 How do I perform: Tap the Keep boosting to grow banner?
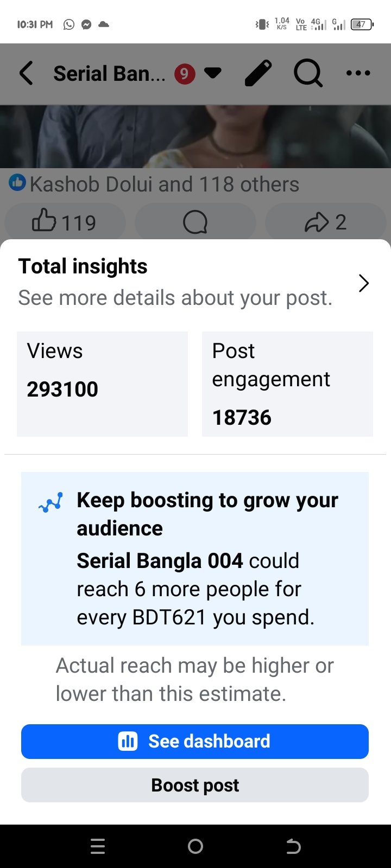[x=195, y=559]
